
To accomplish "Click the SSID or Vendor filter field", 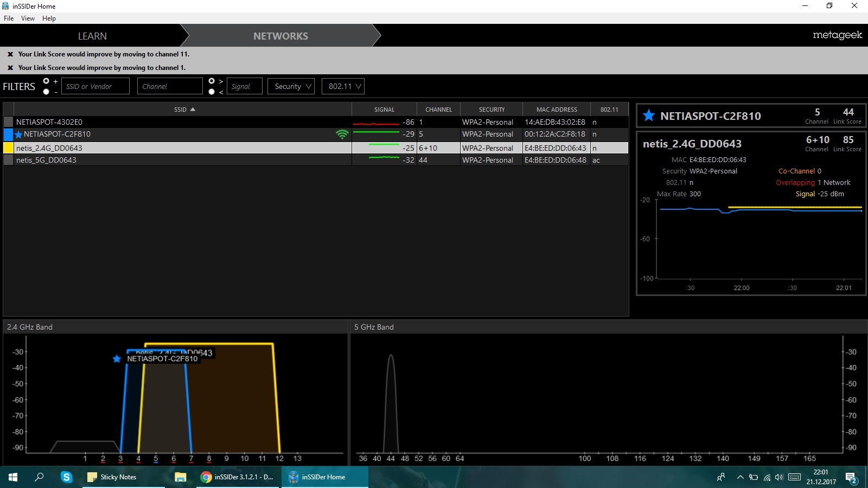I will coord(95,86).
